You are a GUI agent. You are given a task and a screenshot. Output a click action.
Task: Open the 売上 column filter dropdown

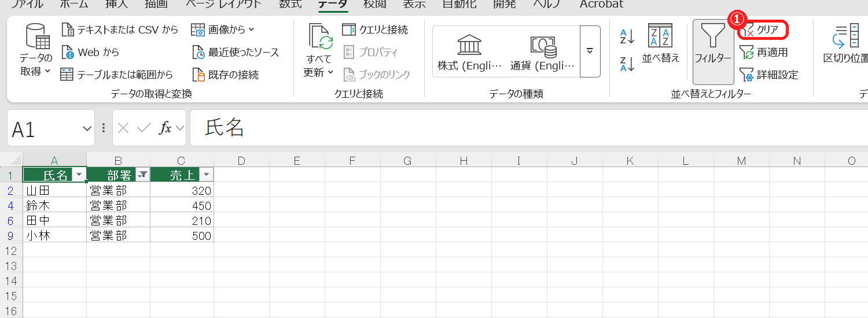(x=205, y=175)
